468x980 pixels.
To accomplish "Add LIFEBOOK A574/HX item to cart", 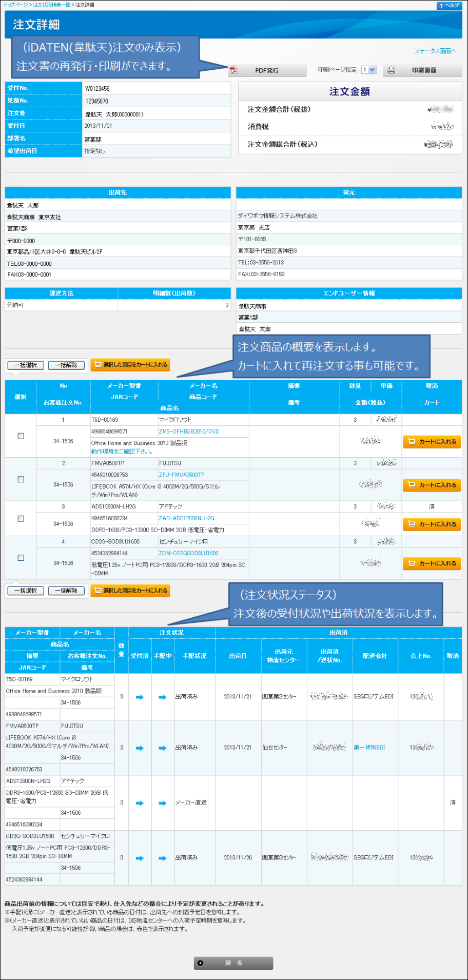I will pos(432,485).
